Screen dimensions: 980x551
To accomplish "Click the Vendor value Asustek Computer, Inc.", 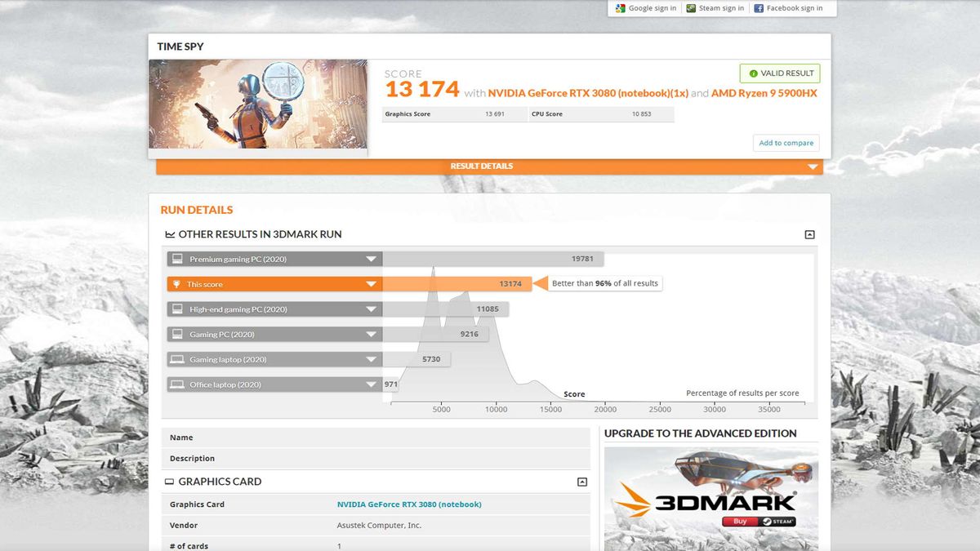I will (x=379, y=526).
